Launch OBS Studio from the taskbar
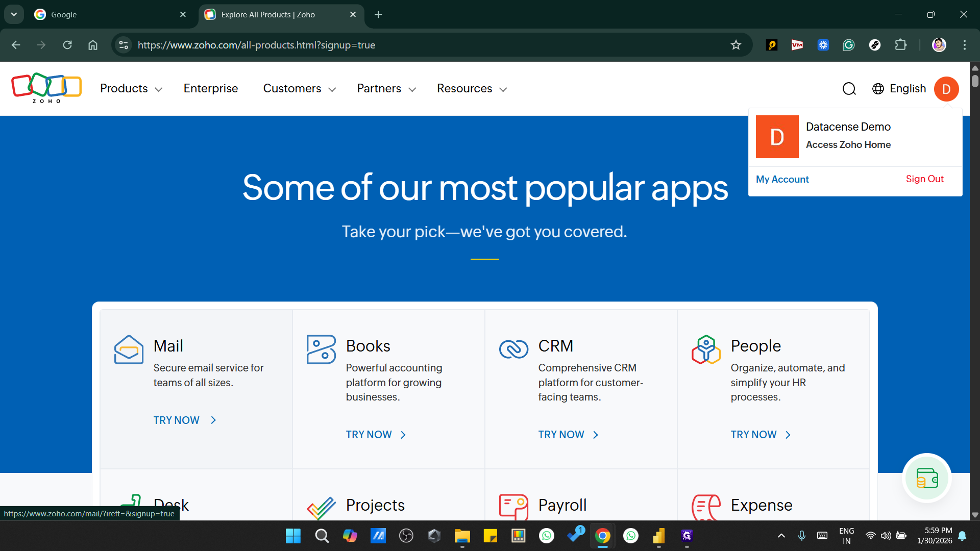Viewport: 980px width, 551px height. coord(406,536)
